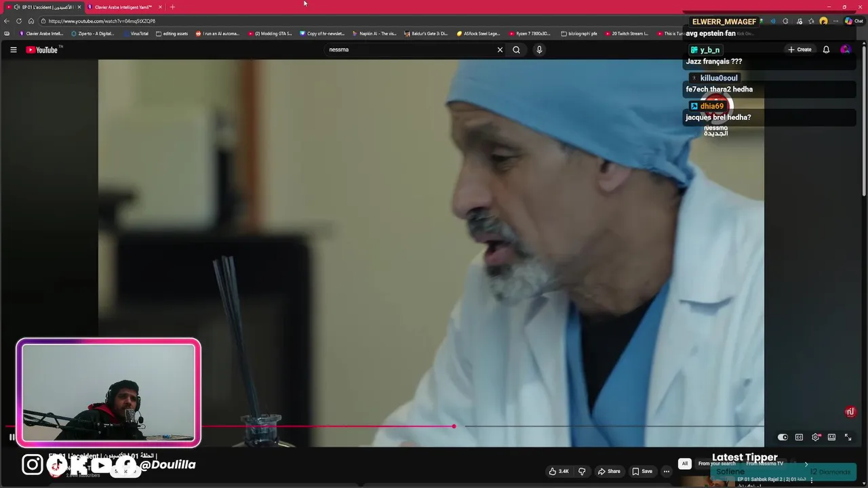This screenshot has height=488, width=868.
Task: Toggle subtitles closed captions
Action: click(799, 437)
